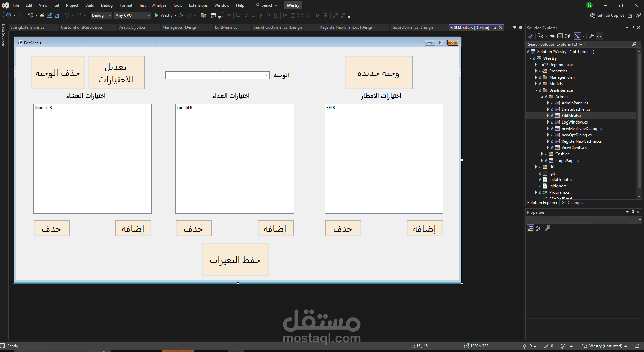Select LoginPage.cs in Solution Explorer

coord(567,161)
